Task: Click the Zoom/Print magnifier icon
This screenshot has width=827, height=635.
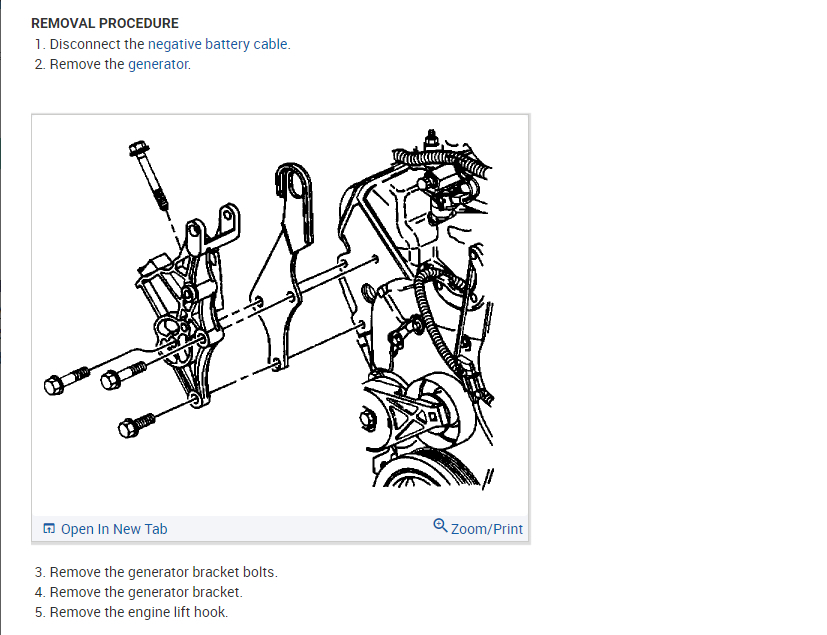Action: (440, 526)
